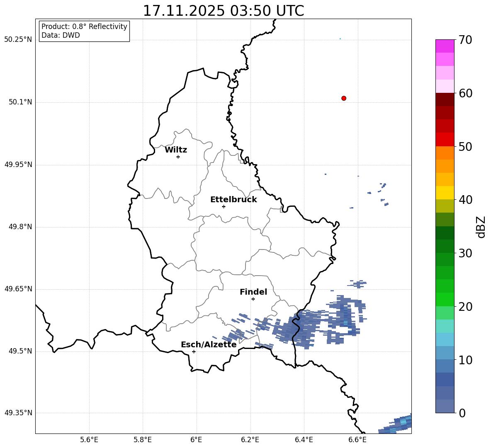Click the Esch/Alzette city label
491x448 pixels.
[209, 344]
